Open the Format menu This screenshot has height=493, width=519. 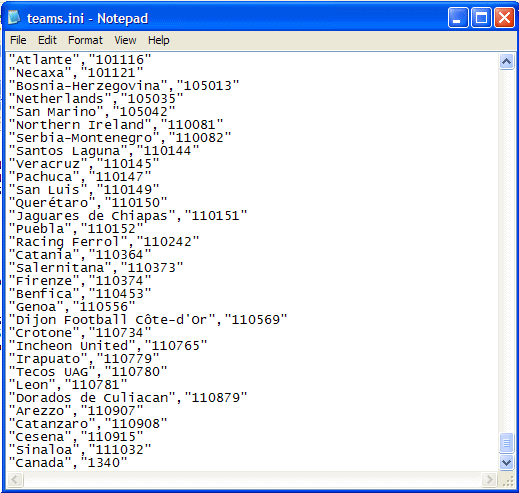click(x=85, y=40)
